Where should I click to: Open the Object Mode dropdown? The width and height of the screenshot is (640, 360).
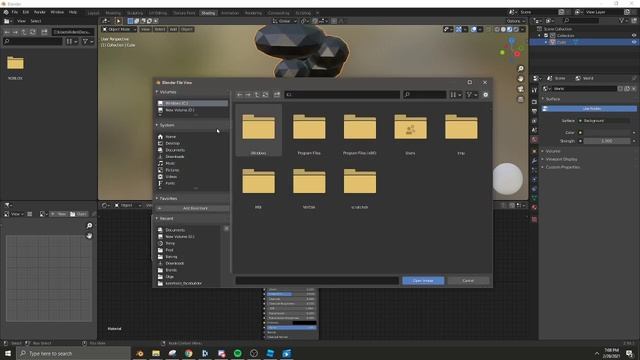pos(119,29)
